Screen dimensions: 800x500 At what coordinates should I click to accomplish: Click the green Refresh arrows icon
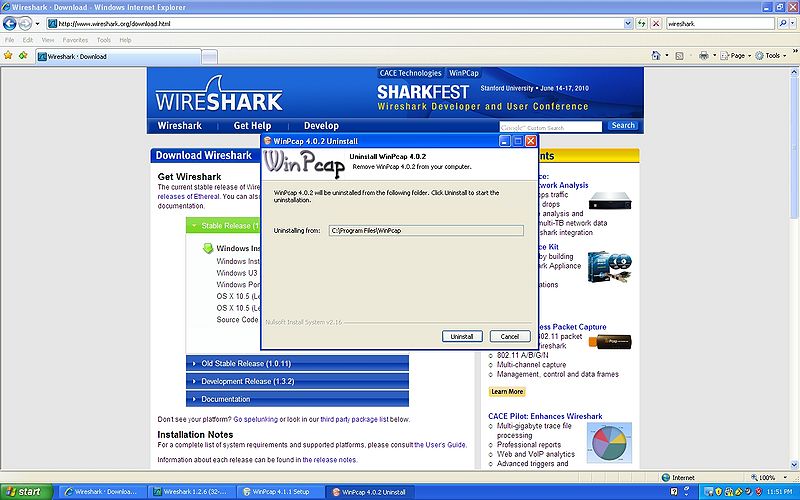(642, 23)
